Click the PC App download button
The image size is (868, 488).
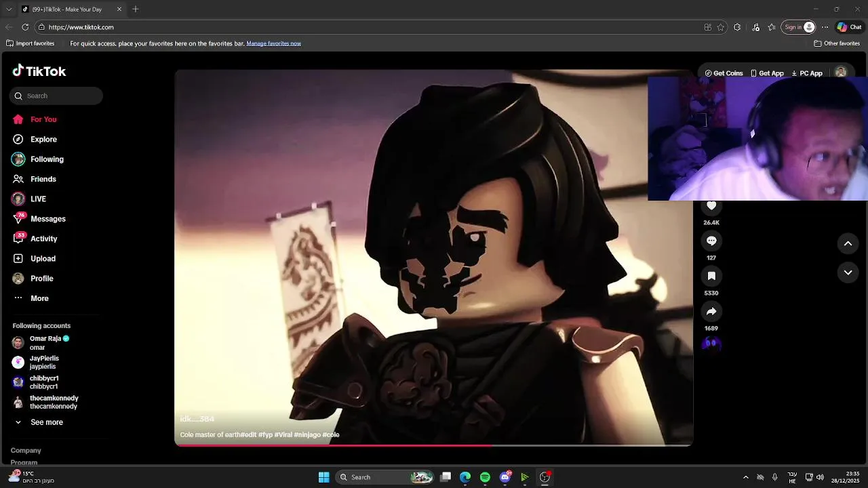click(806, 73)
